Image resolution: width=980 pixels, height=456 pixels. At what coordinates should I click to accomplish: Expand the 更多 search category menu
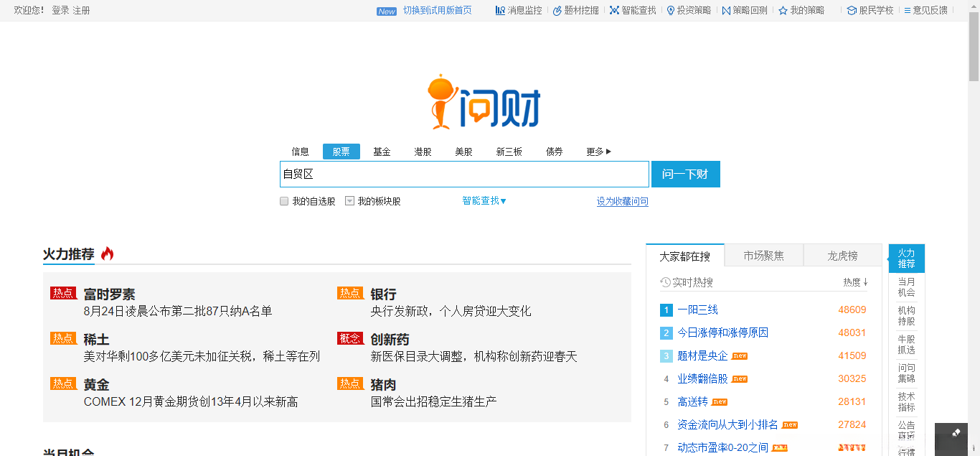pos(598,152)
